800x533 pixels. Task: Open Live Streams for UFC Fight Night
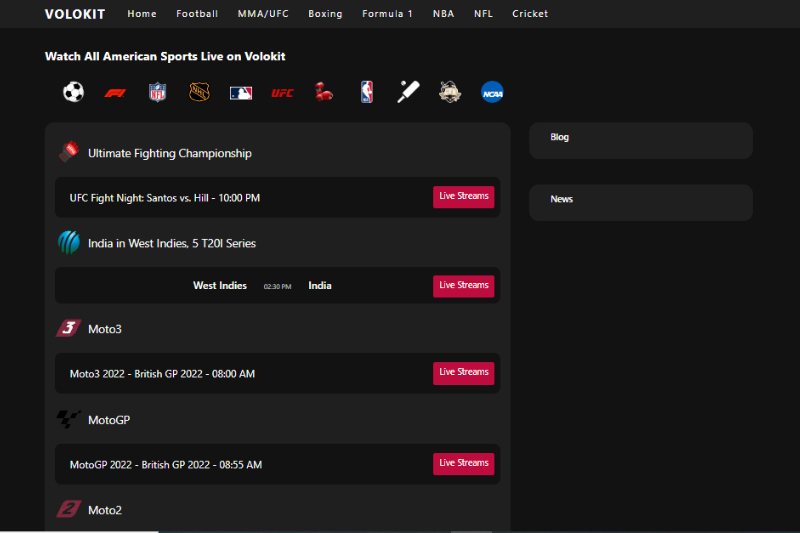tap(464, 197)
